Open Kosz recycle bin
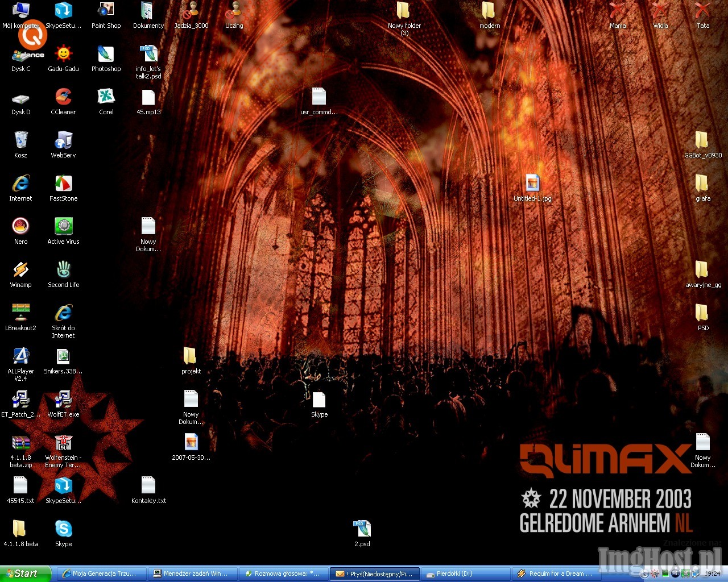Viewport: 728px width, 582px height. tap(20, 145)
